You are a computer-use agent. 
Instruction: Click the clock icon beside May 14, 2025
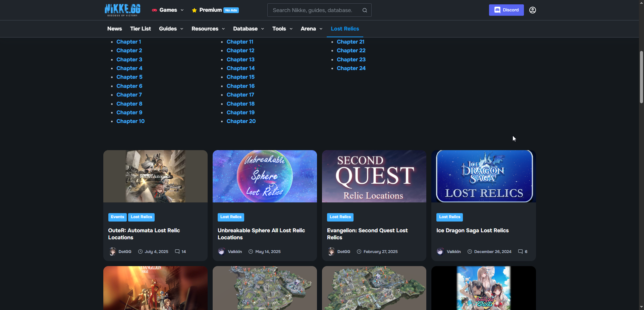(251, 252)
